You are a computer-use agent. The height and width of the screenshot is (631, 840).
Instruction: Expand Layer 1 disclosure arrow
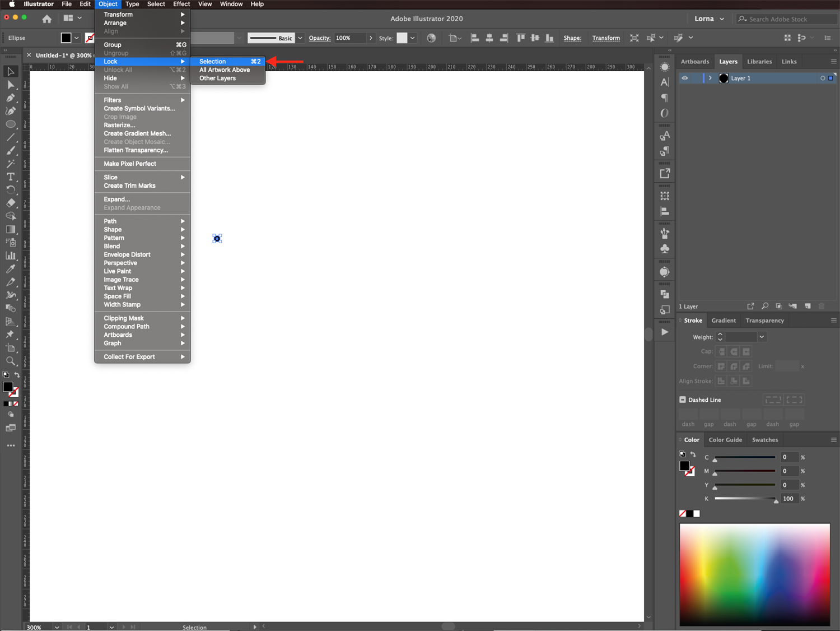coord(710,78)
